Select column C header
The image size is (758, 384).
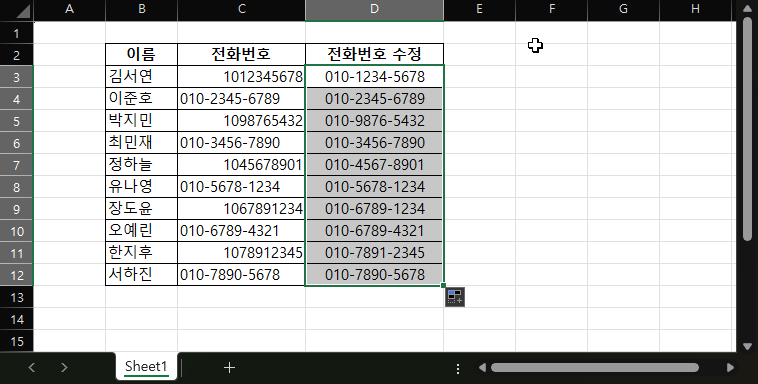tap(242, 10)
